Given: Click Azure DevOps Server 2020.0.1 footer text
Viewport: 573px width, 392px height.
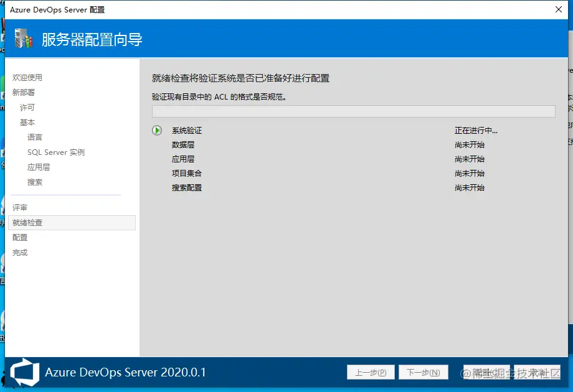Looking at the screenshot, I should tap(125, 372).
